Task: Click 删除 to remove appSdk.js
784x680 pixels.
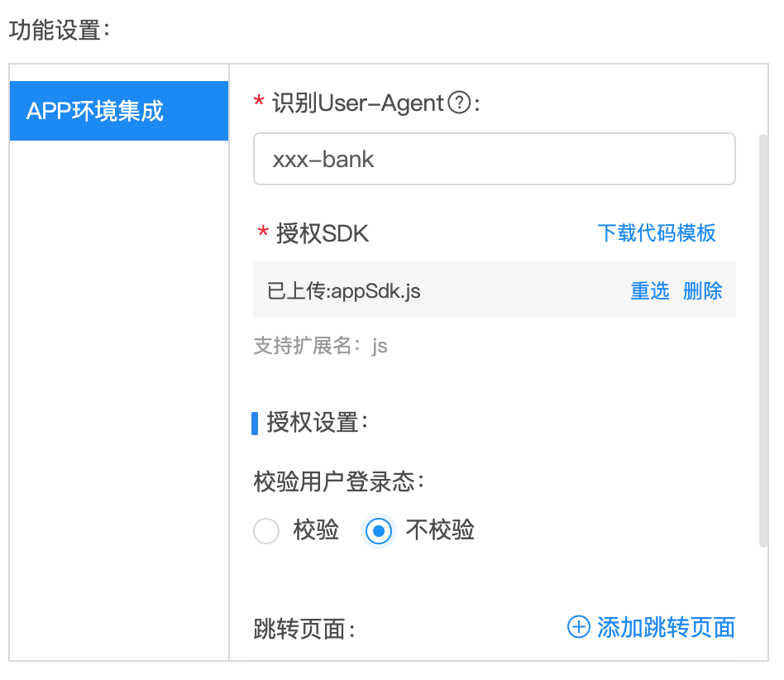Action: [702, 290]
